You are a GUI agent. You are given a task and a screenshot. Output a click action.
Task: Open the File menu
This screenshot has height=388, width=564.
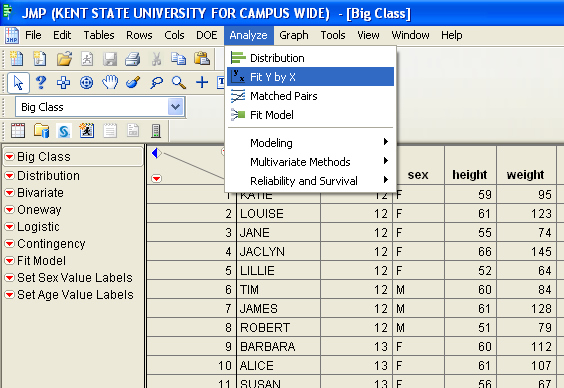point(33,35)
